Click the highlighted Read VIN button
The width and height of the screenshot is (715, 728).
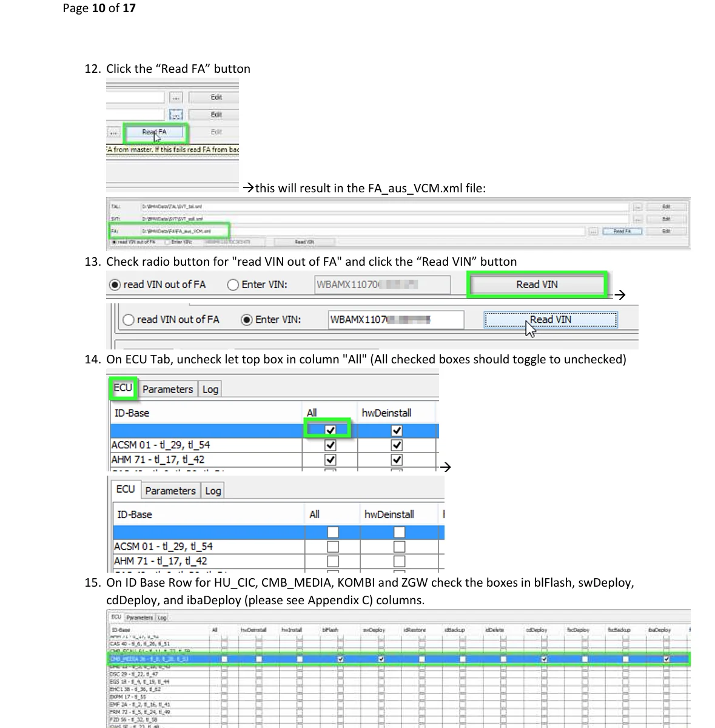(x=536, y=284)
